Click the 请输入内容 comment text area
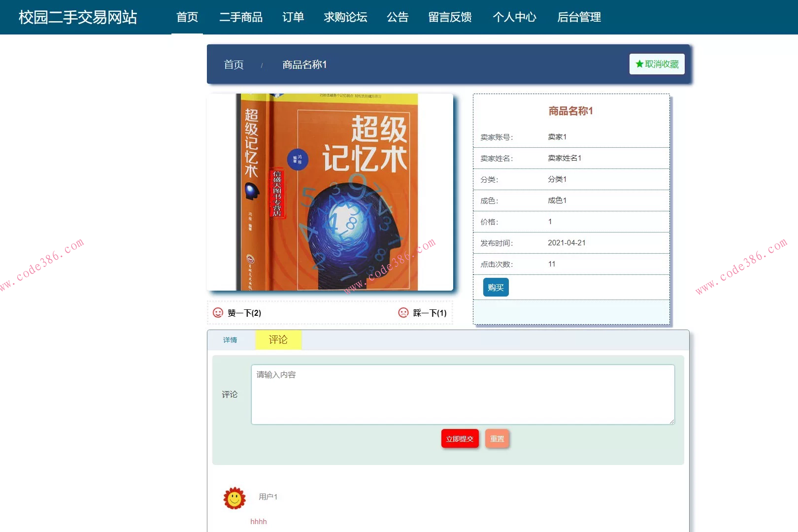The width and height of the screenshot is (798, 532). pos(463,394)
